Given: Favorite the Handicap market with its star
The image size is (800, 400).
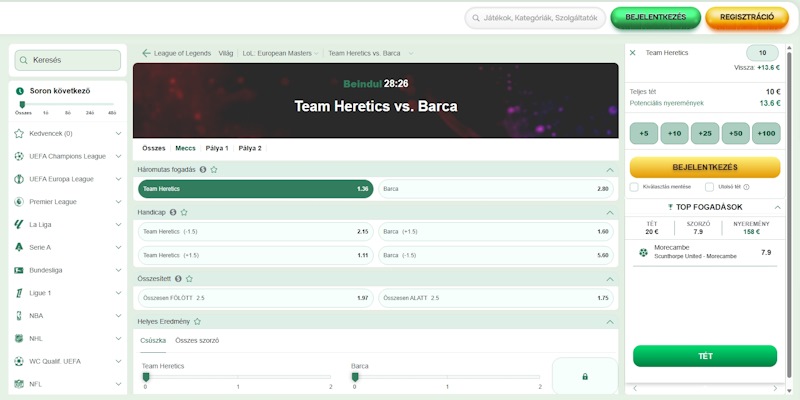Looking at the screenshot, I should (x=184, y=212).
